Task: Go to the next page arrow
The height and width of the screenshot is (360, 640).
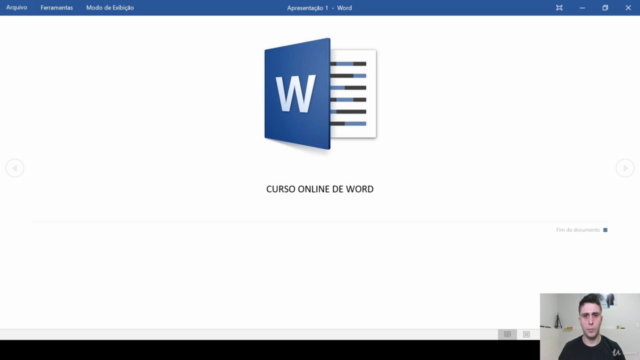Action: click(x=625, y=168)
